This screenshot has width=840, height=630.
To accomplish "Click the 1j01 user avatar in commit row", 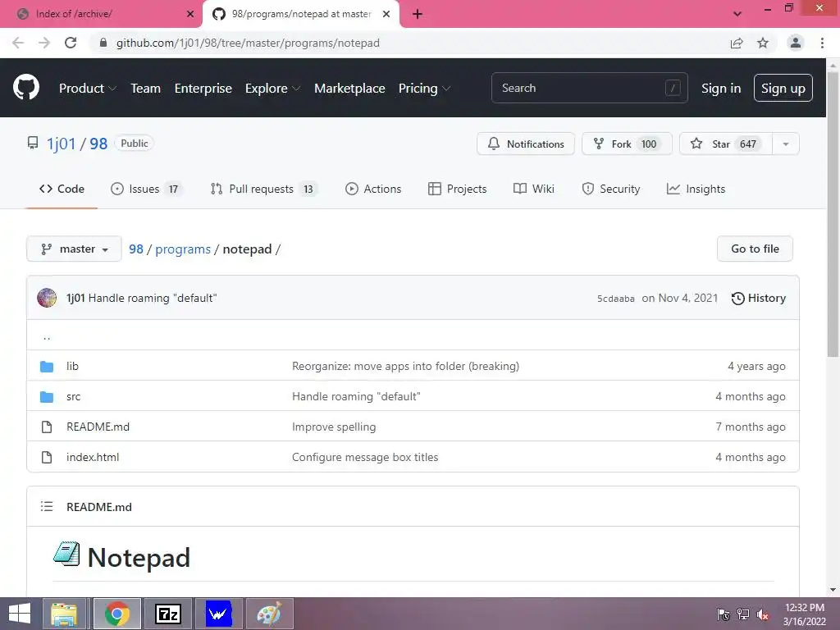I will 47,298.
